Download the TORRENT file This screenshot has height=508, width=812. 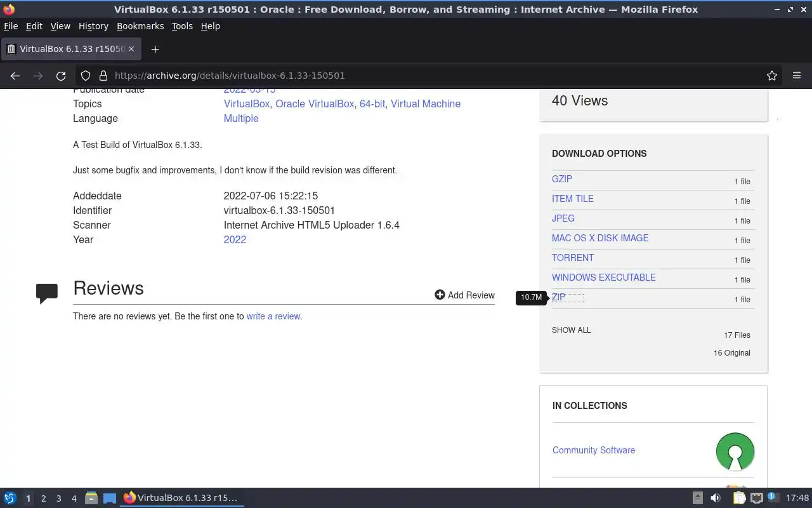pyautogui.click(x=573, y=258)
